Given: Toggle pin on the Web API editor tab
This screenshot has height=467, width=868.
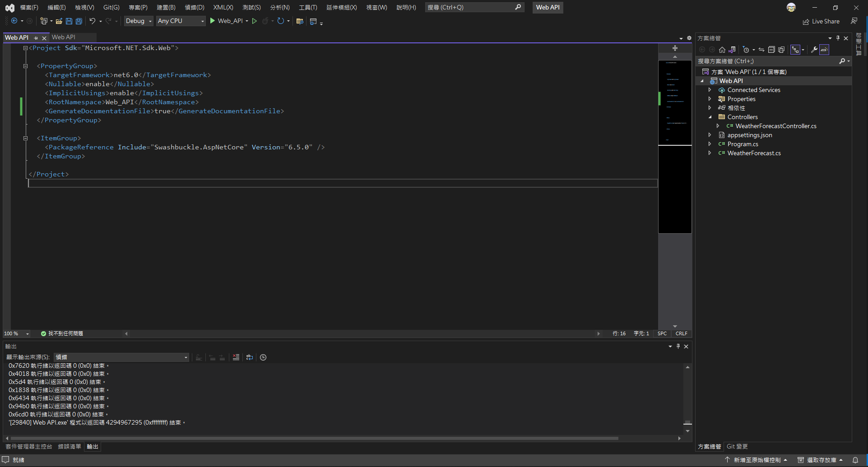Looking at the screenshot, I should click(x=36, y=38).
